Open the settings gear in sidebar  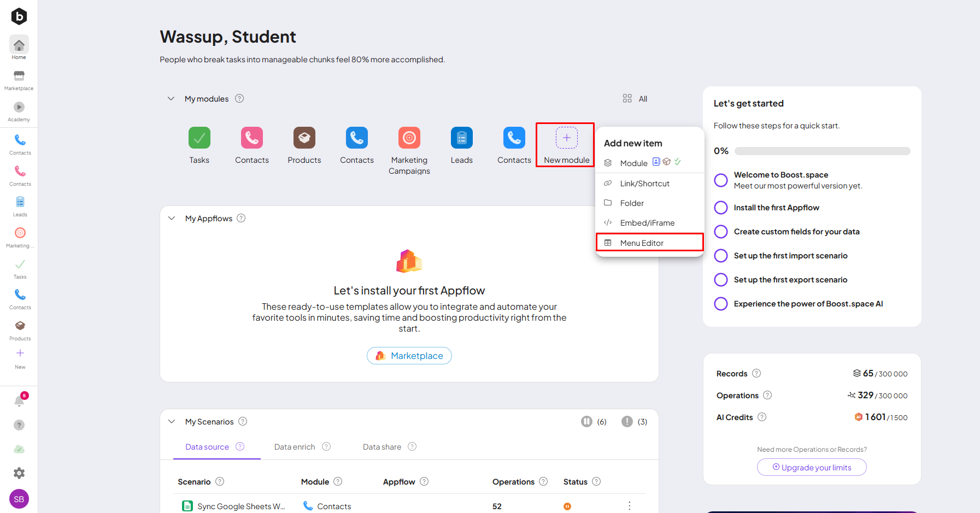click(19, 473)
